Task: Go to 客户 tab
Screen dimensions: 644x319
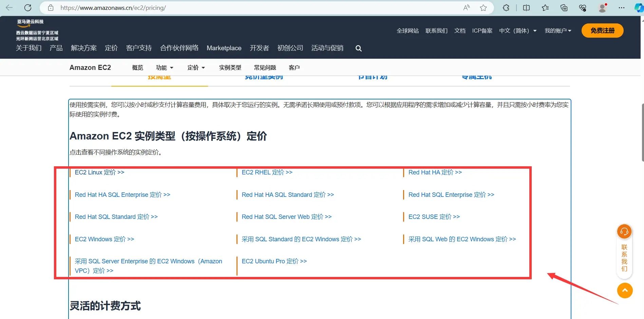Action: 294,68
